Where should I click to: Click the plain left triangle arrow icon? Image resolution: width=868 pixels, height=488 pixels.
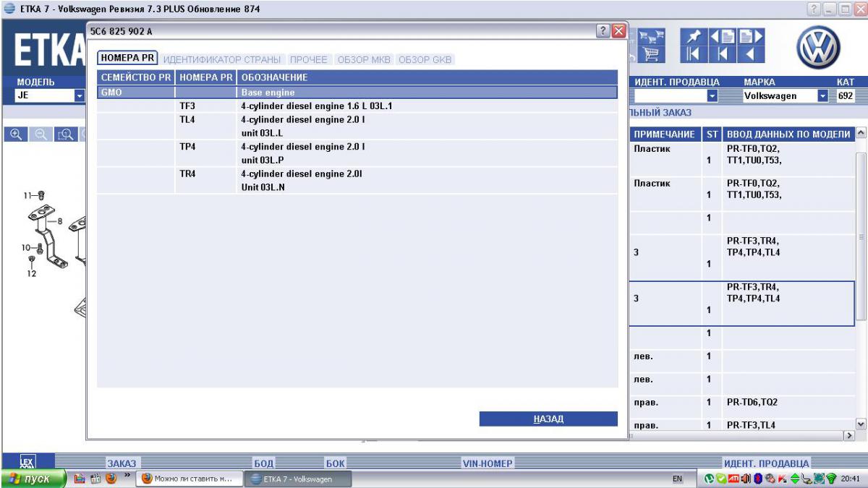tap(750, 55)
